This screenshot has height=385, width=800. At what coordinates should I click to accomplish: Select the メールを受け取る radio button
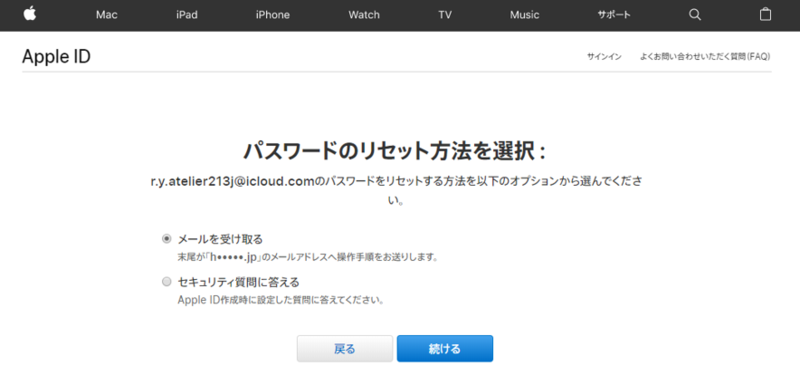166,238
